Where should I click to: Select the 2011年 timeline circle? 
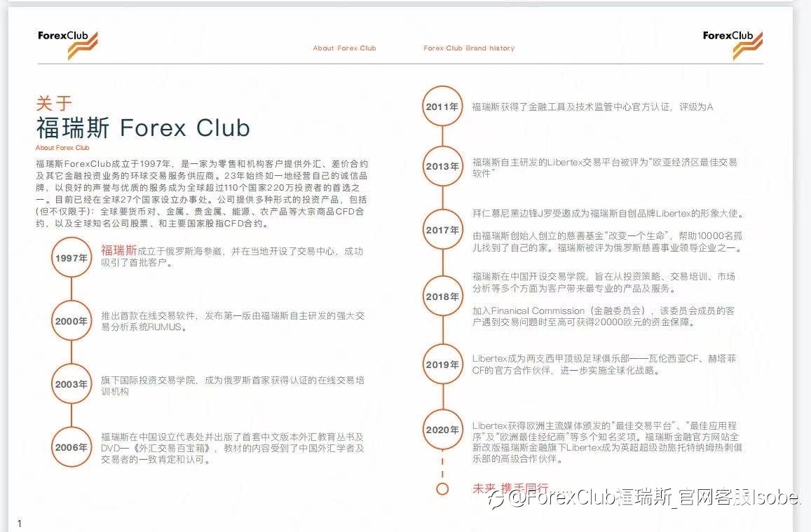click(x=442, y=107)
